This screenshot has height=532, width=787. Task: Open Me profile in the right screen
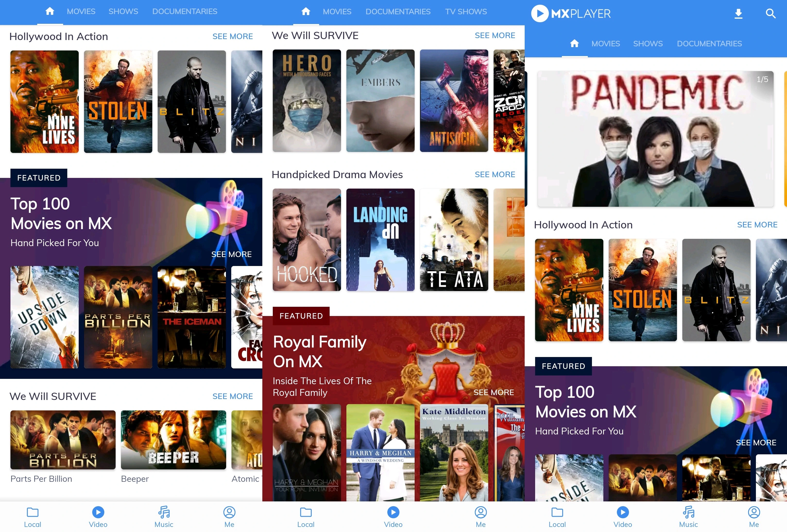[x=754, y=517]
